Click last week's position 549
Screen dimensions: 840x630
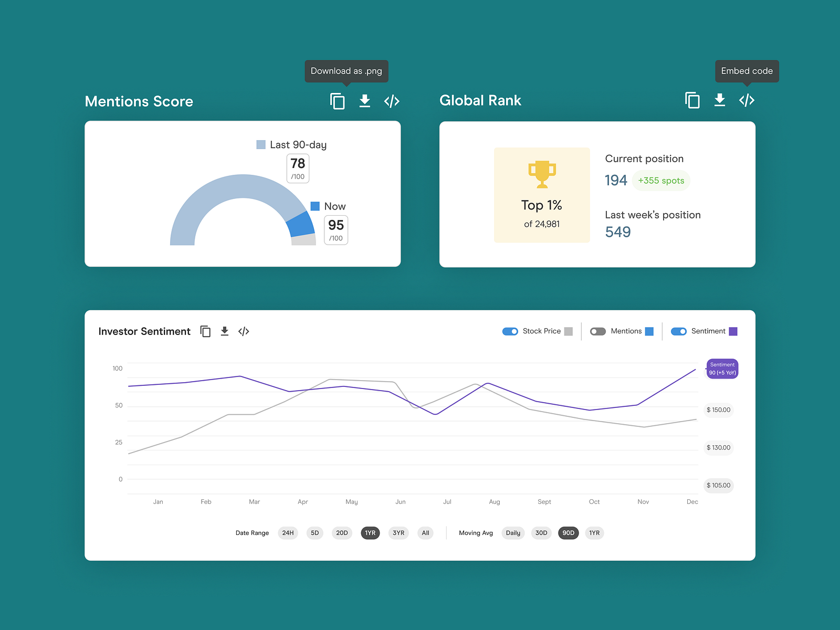coord(618,232)
